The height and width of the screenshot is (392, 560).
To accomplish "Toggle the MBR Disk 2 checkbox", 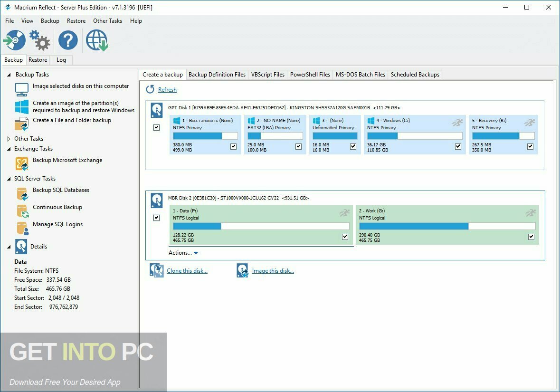I will click(x=156, y=218).
